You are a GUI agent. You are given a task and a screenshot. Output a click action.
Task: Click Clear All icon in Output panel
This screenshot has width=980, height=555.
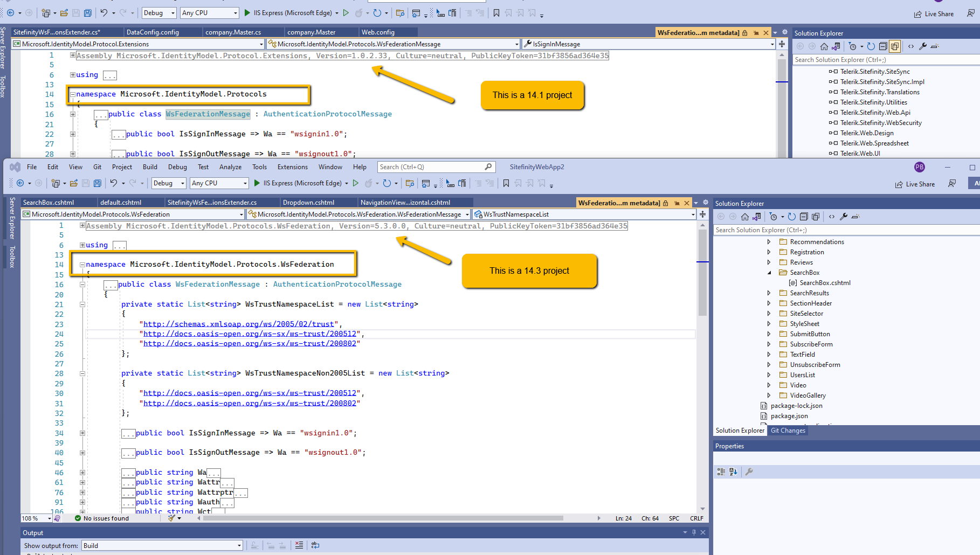(x=299, y=545)
